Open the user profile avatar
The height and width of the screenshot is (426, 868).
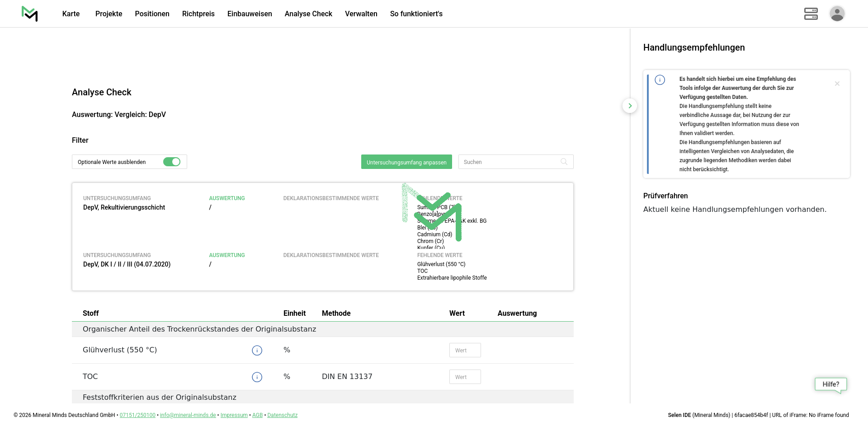837,14
